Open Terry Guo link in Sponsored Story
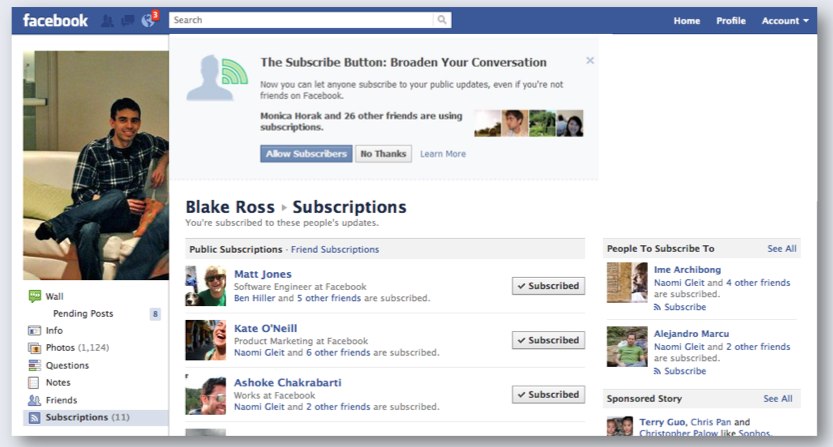This screenshot has width=833, height=447. click(x=662, y=422)
